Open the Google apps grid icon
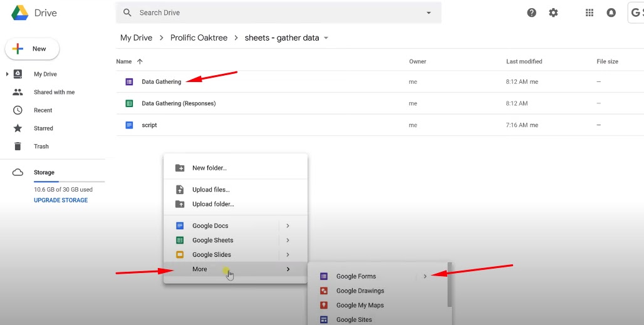This screenshot has width=644, height=325. pos(589,13)
